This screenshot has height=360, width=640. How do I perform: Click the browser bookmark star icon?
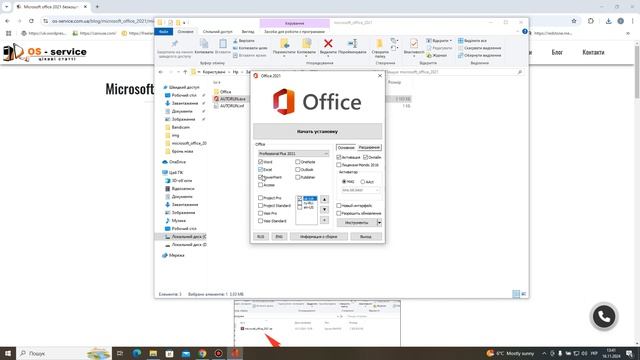(574, 21)
